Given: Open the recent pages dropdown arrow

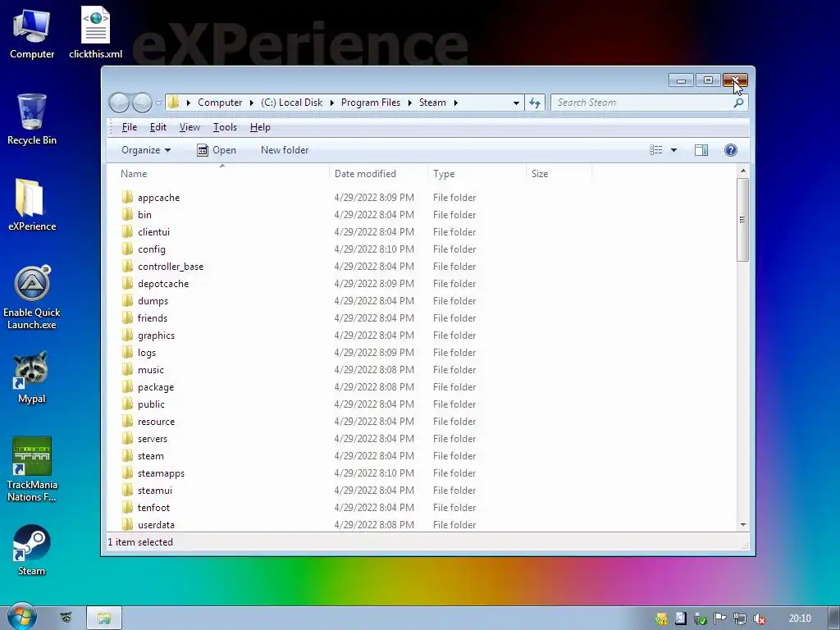Looking at the screenshot, I should click(158, 103).
